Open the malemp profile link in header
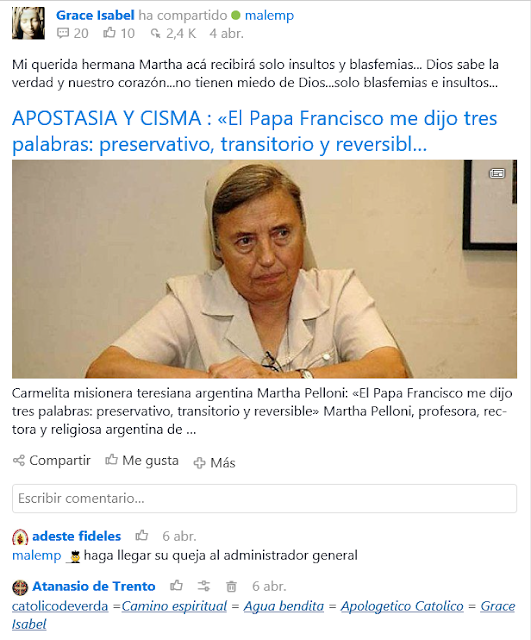 point(269,16)
